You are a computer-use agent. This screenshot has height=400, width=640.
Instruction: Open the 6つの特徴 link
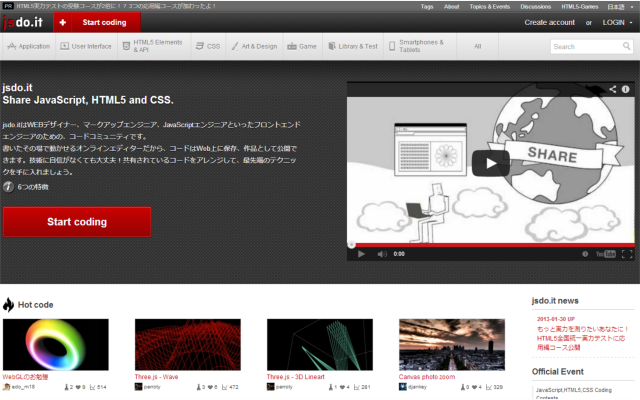tap(33, 187)
